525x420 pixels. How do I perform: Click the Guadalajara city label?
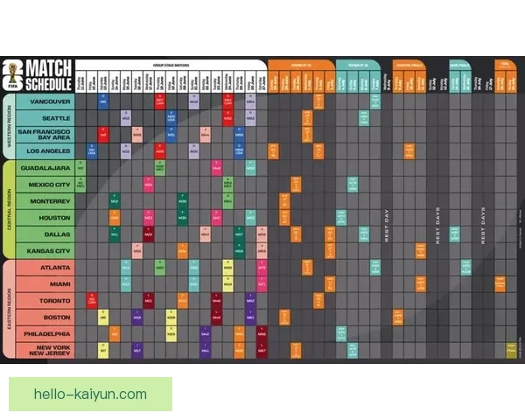[45, 168]
